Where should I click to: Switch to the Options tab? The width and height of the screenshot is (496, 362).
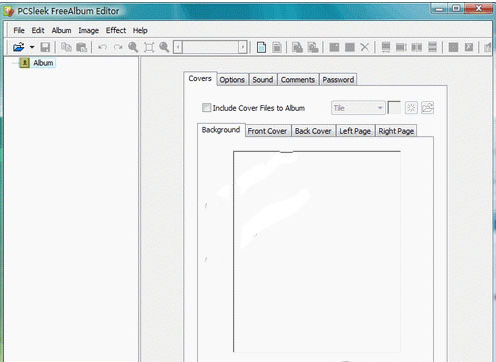232,80
